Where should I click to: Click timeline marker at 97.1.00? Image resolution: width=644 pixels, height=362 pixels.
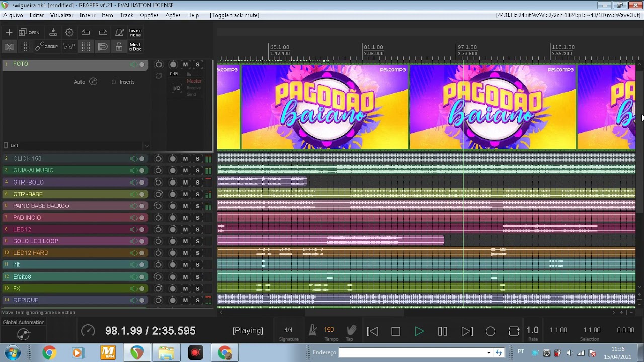point(467,47)
